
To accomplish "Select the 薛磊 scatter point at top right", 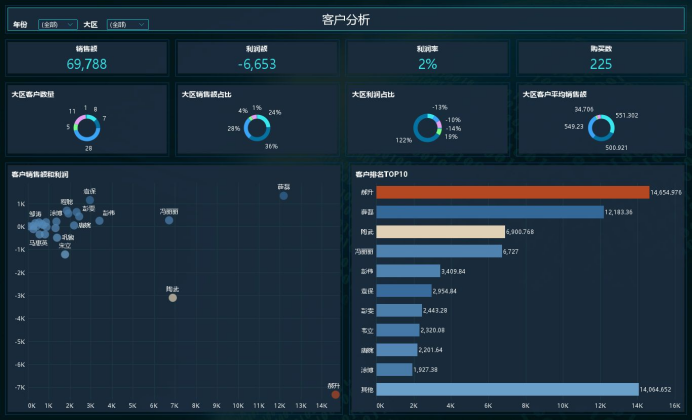I will [284, 196].
